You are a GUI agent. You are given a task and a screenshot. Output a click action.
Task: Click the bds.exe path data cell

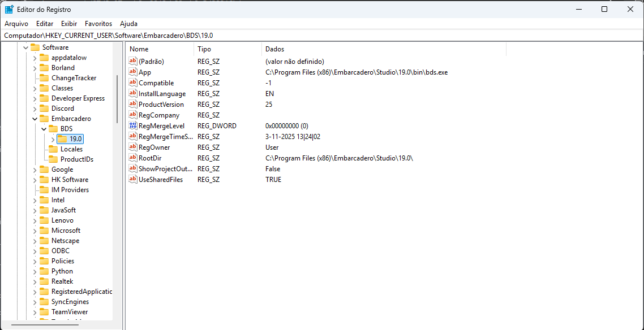(357, 72)
